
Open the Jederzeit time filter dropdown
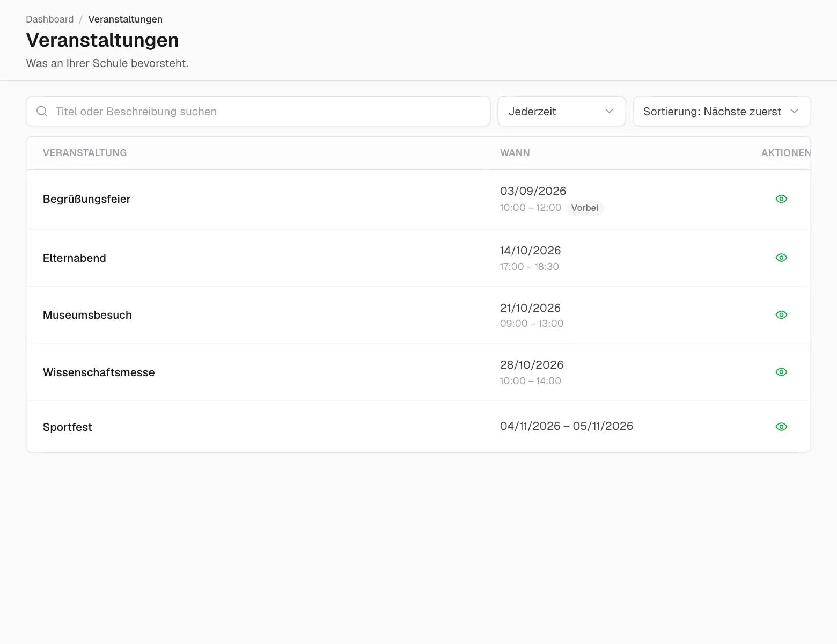(x=561, y=111)
